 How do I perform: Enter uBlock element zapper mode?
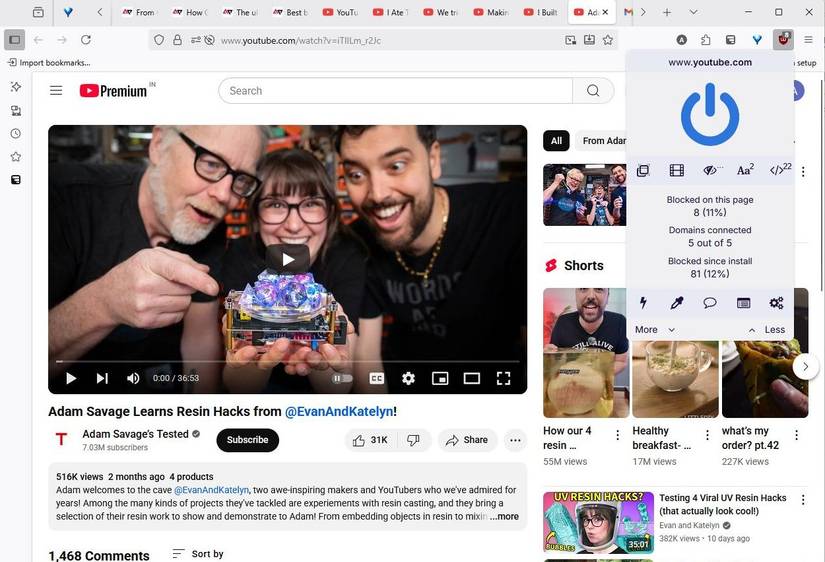tap(643, 303)
